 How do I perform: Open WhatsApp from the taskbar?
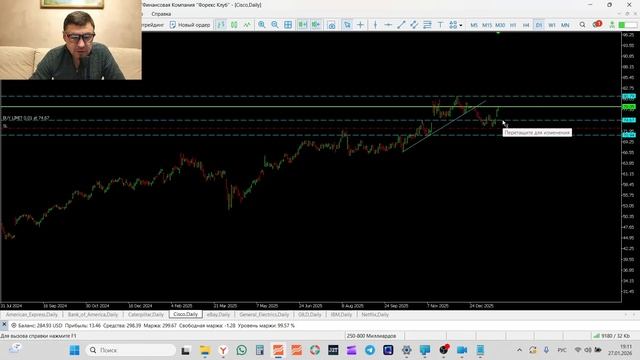coord(242,350)
